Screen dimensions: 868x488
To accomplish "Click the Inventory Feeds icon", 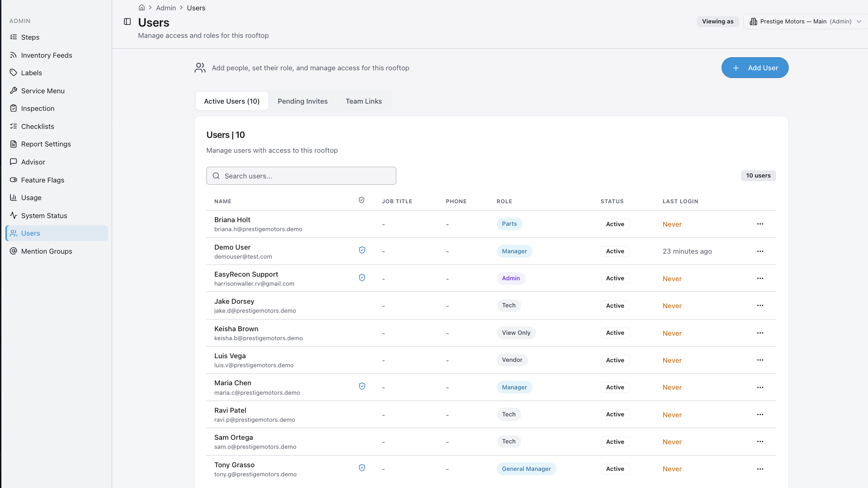I will [14, 55].
